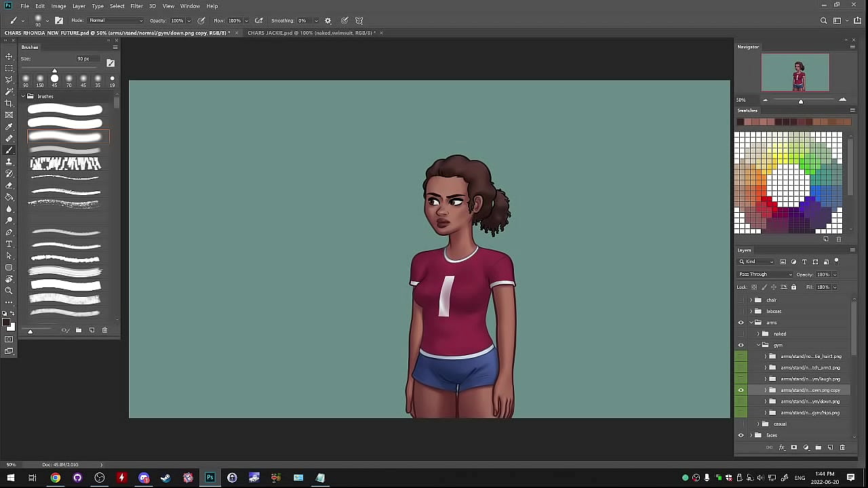
Task: Select the labcoat layer group
Action: 774,311
